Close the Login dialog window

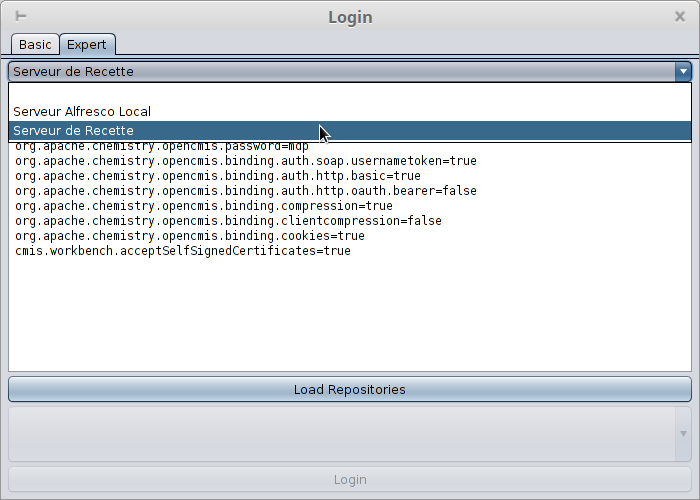pyautogui.click(x=679, y=17)
